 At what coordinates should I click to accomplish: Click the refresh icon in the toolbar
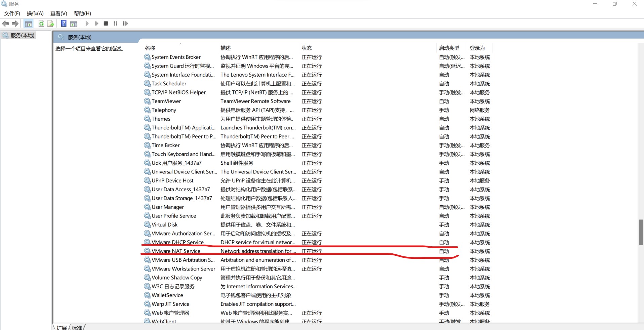(x=41, y=23)
